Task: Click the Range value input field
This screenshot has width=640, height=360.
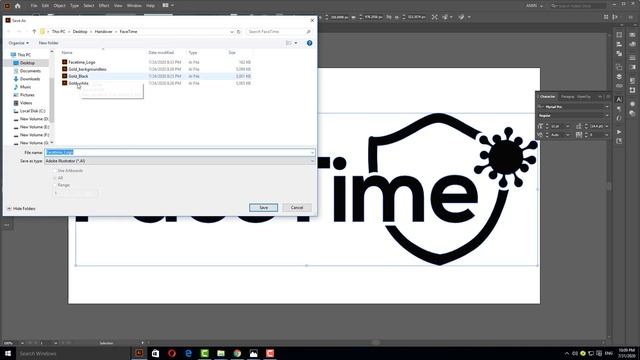Action: point(76,193)
